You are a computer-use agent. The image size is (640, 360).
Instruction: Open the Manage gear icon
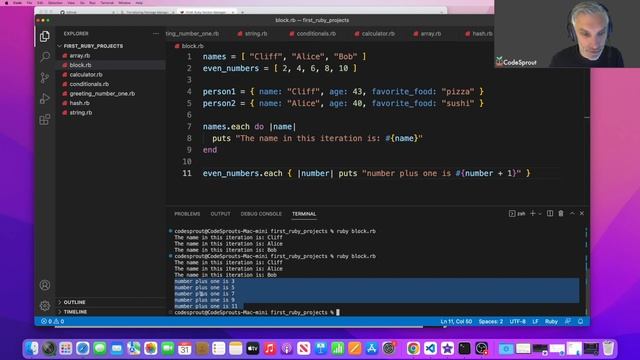click(45, 305)
